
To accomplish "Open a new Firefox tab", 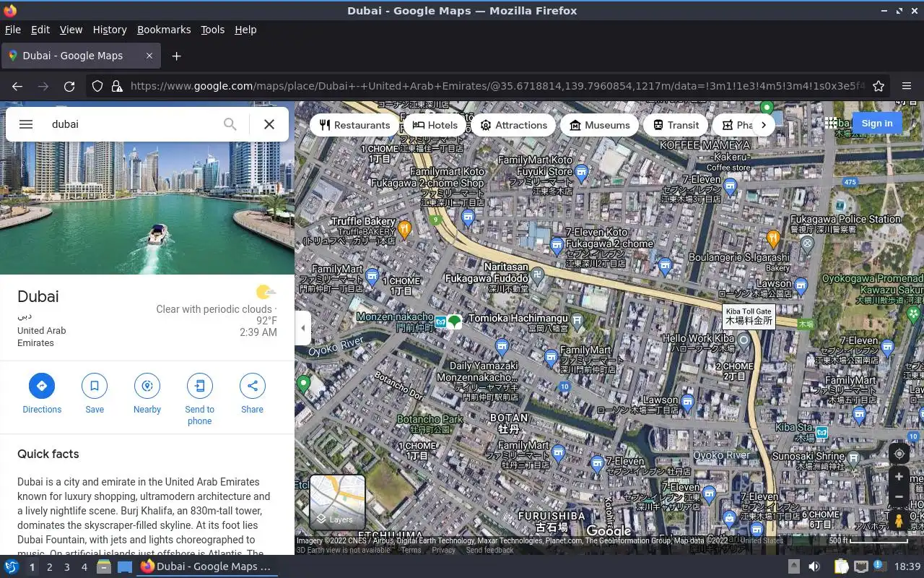I will [x=176, y=56].
